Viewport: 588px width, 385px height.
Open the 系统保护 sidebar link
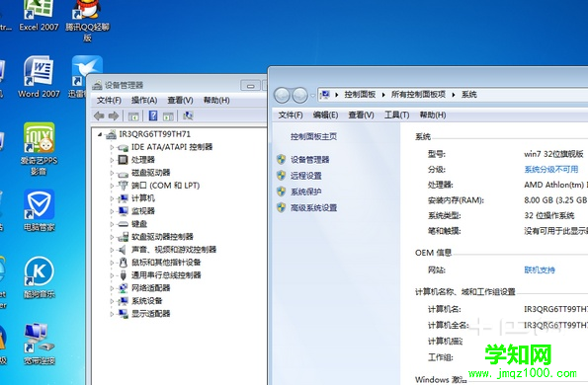click(x=306, y=192)
